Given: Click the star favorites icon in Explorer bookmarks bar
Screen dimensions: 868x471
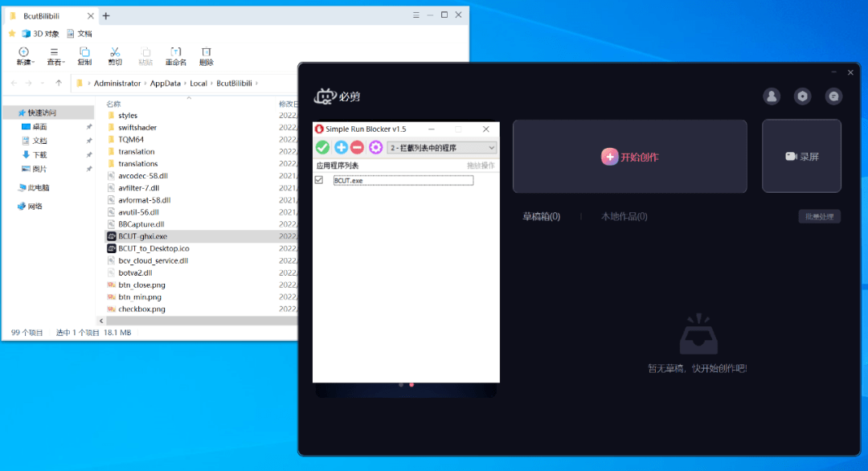Looking at the screenshot, I should (12, 34).
